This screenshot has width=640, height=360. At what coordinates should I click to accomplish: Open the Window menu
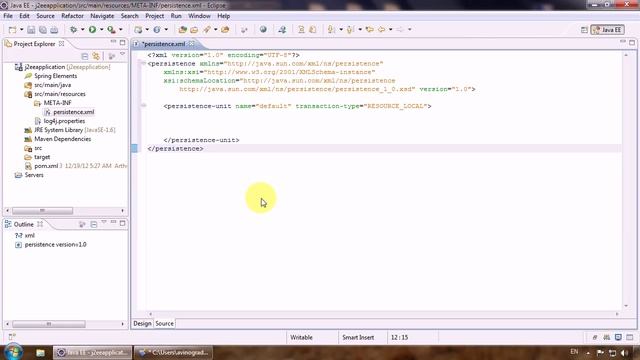tap(199, 16)
